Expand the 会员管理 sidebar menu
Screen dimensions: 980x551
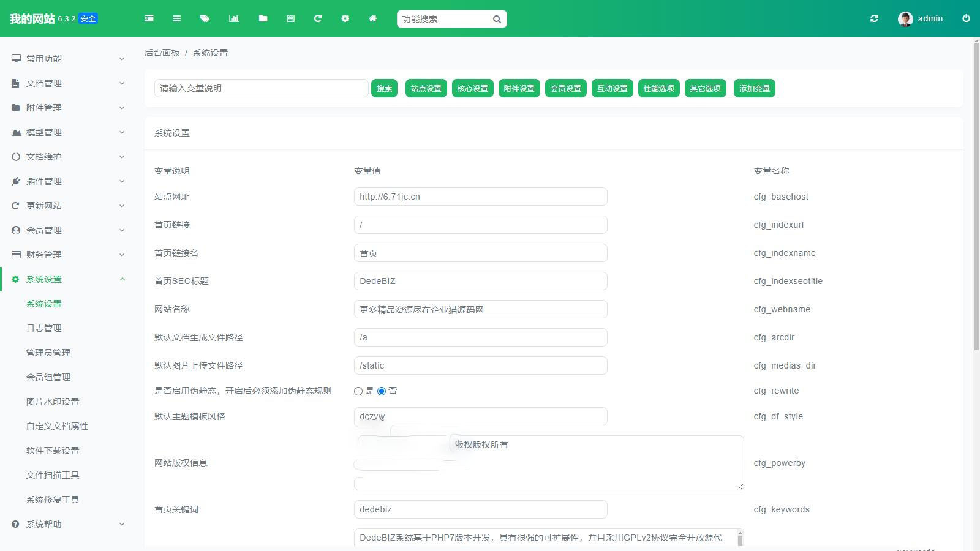pyautogui.click(x=67, y=230)
